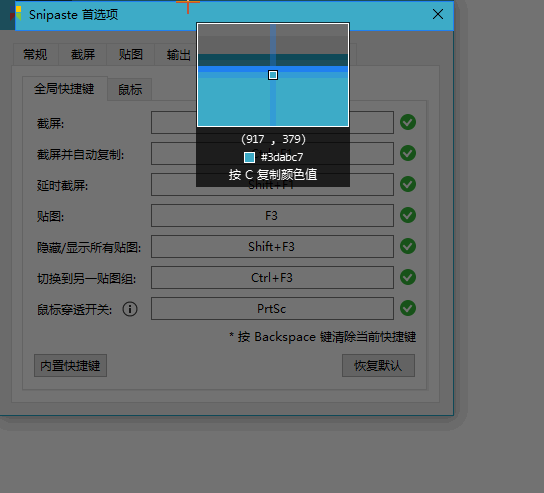
Task: Click the 恢复默认 button
Action: [x=378, y=365]
